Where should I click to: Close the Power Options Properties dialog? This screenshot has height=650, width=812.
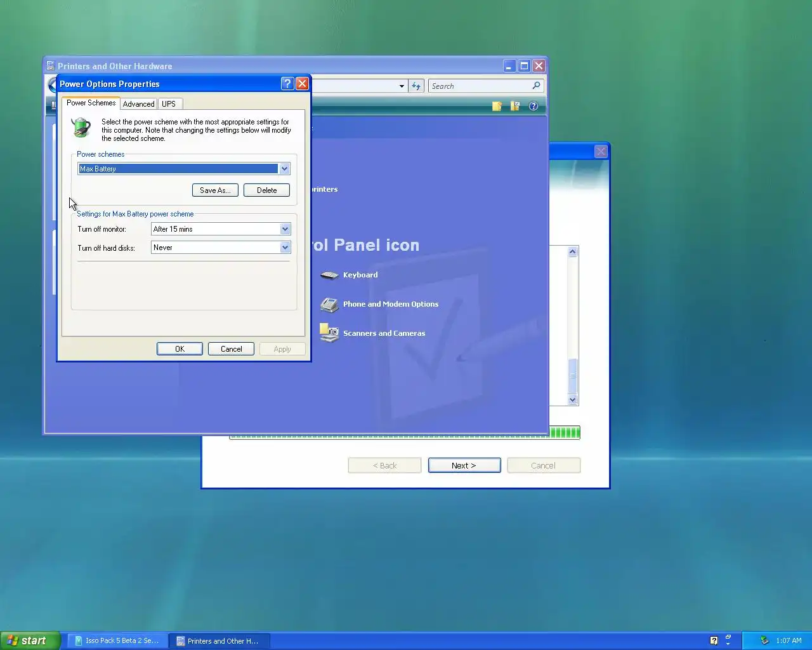point(302,83)
